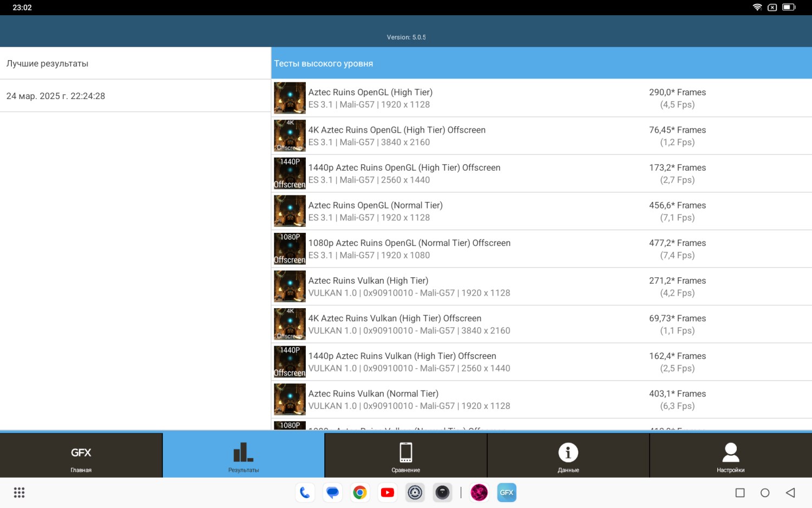Click 'ES 3.1 | Mali-G57 | 1920 x 1080' subtitle
The image size is (812, 508).
point(369,255)
